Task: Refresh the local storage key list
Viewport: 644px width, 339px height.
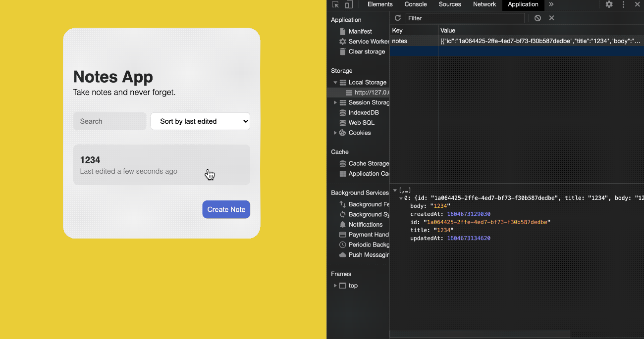Action: click(x=397, y=18)
